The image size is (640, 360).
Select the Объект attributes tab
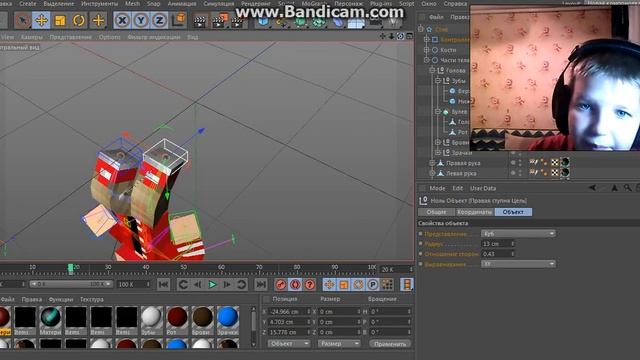tap(513, 212)
